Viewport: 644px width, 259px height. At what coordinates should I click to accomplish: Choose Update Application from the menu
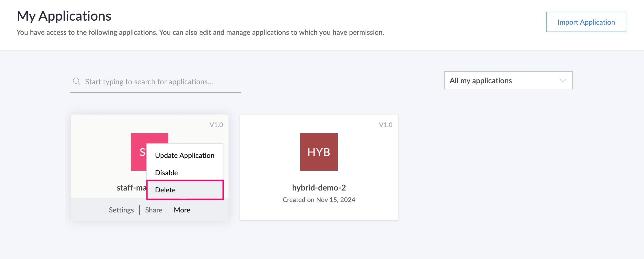185,155
